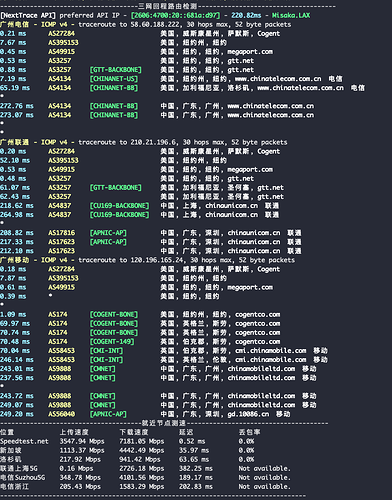Click the "246.14 ms" latency value
Viewport: 392px width, 500px height.
coord(17,359)
